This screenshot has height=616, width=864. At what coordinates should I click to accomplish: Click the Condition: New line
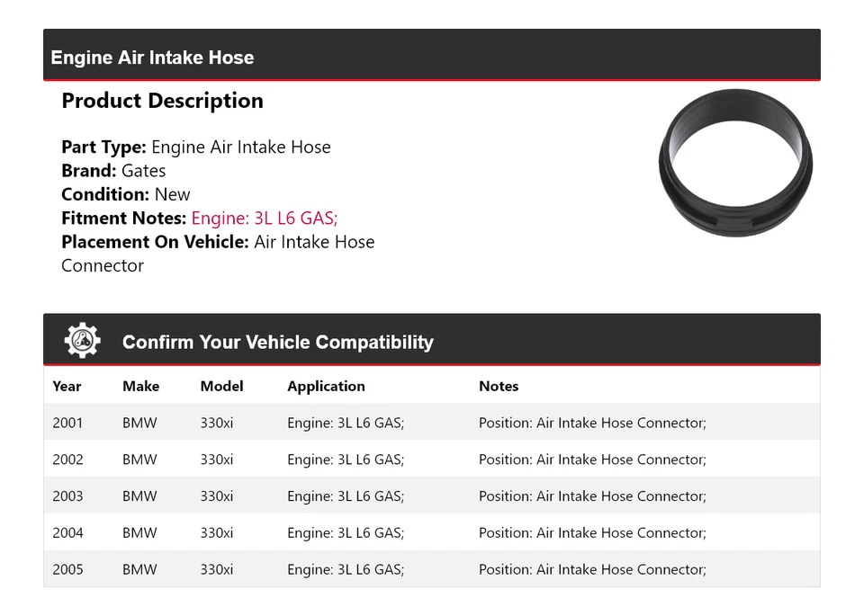(x=126, y=194)
